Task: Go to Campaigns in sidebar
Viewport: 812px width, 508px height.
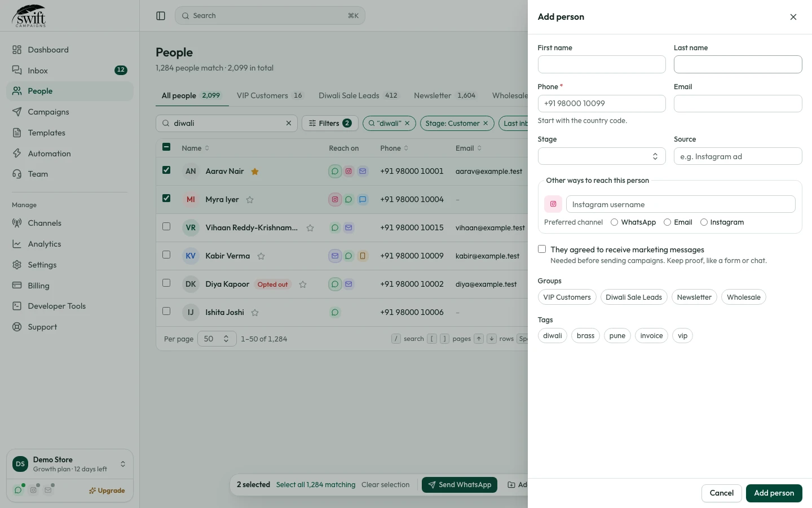Action: [x=70, y=112]
